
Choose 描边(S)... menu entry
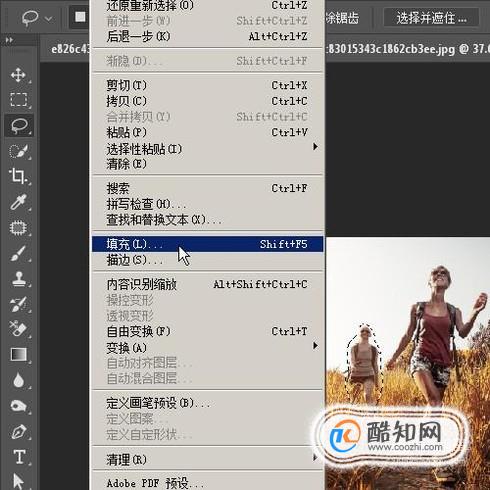pos(207,260)
